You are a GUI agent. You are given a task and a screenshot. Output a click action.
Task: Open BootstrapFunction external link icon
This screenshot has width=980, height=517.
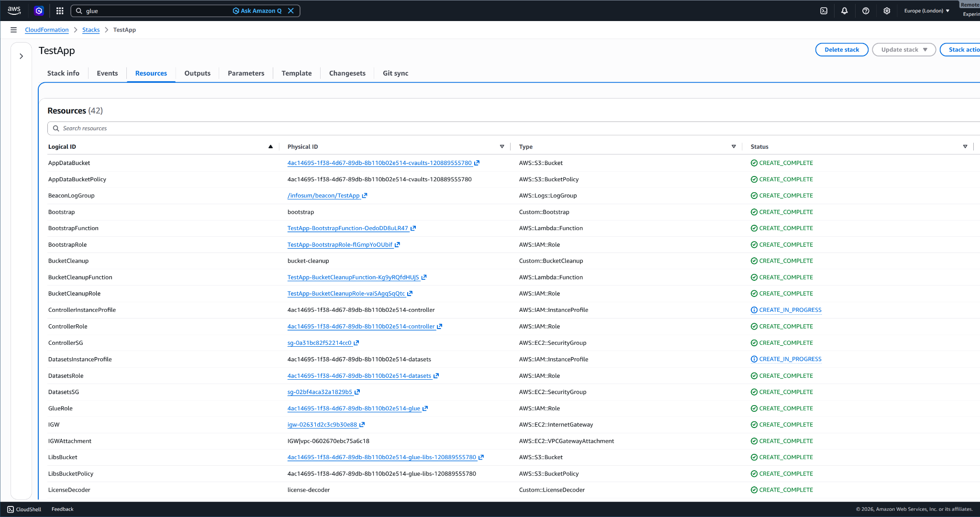(x=413, y=228)
